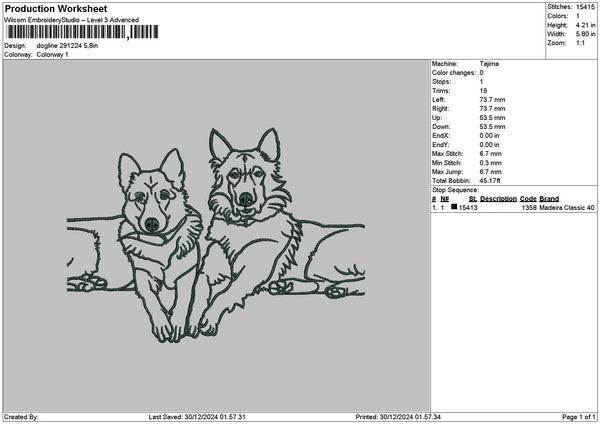
Task: Select the Code column header
Action: (x=528, y=199)
